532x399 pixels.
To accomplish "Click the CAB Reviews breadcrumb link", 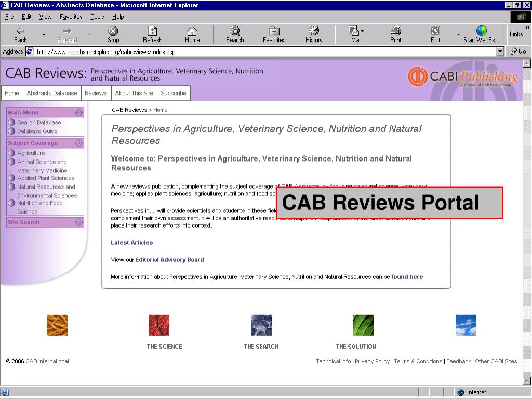I will click(x=129, y=110).
